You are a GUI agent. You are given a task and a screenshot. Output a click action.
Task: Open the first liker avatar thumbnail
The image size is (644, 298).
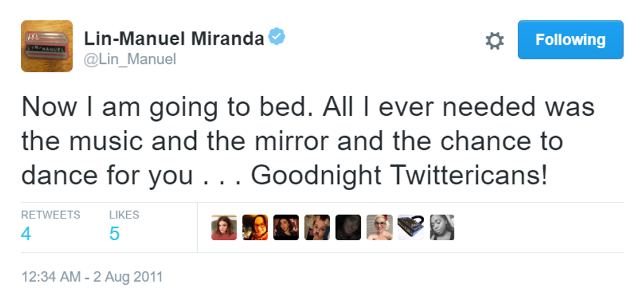click(x=224, y=228)
